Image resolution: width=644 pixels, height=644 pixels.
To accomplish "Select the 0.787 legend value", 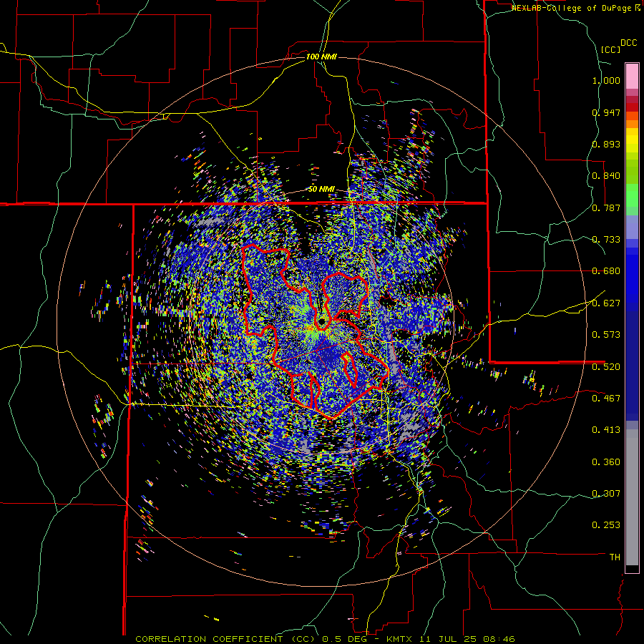I will tap(606, 208).
